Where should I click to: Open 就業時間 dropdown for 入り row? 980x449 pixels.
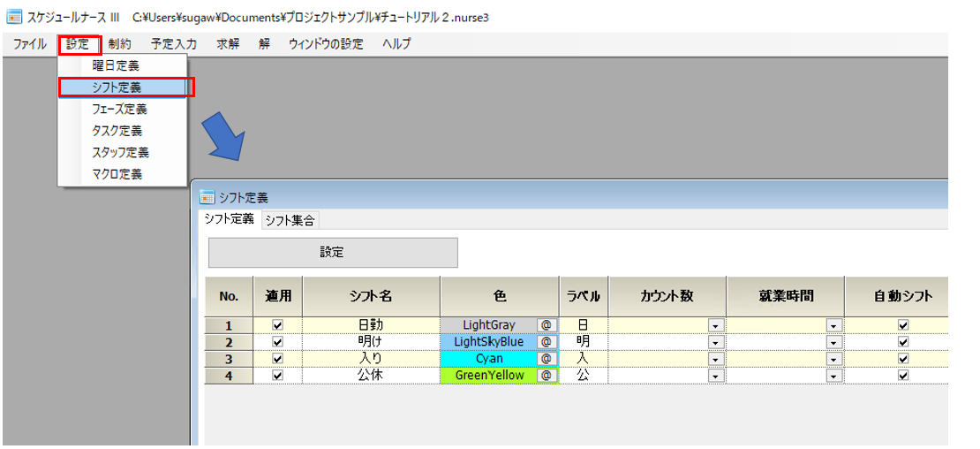pyautogui.click(x=833, y=359)
